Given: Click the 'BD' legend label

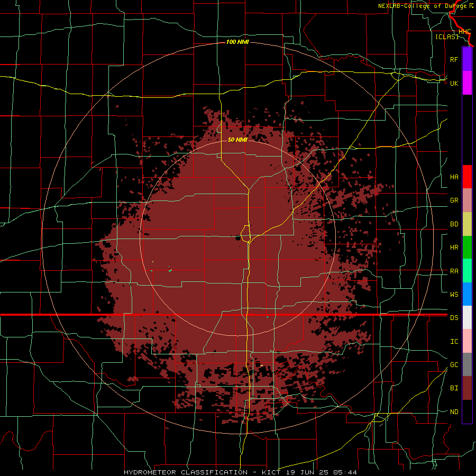Looking at the screenshot, I should 454,224.
